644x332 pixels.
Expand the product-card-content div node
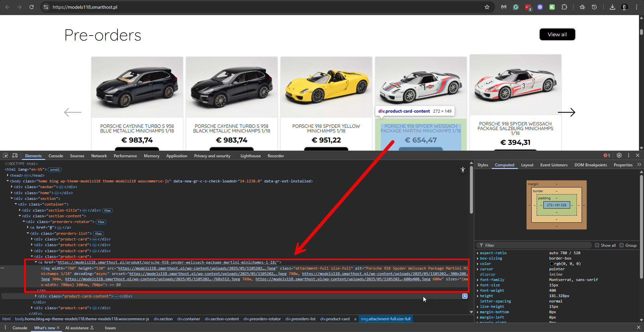[36, 296]
